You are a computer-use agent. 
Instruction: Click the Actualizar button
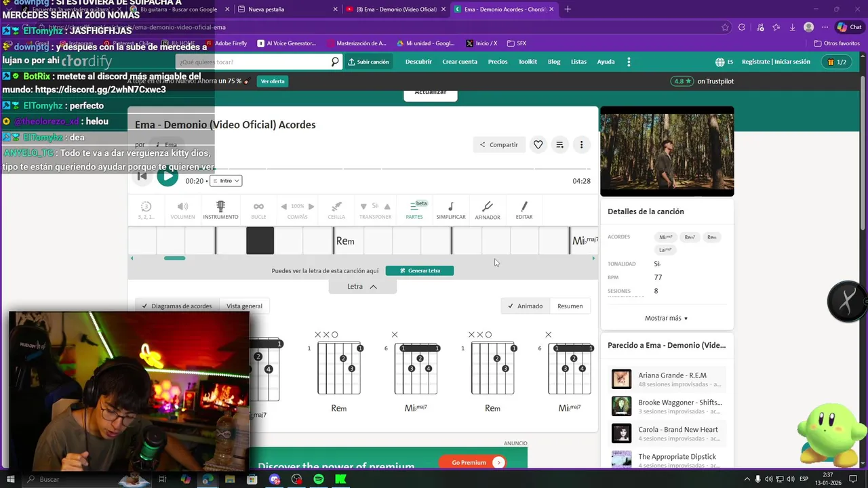tap(431, 94)
